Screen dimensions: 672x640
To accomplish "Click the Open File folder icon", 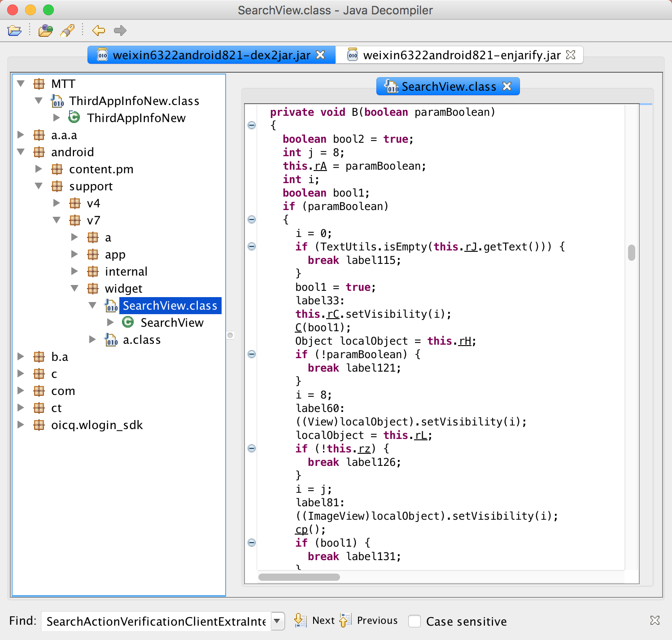I will pos(14,31).
